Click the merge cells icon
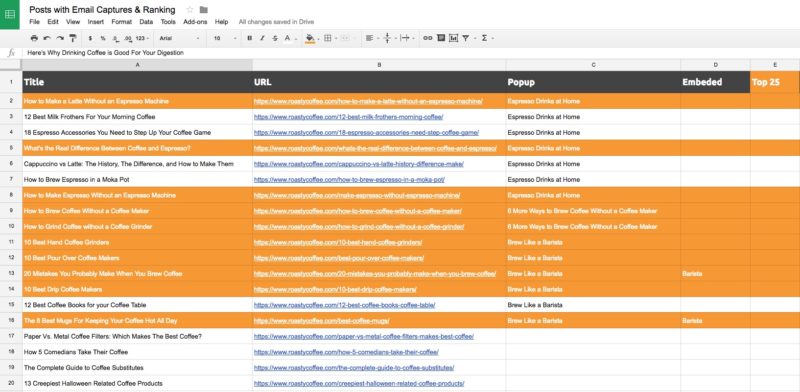Viewport: 800px width, 392px height. pos(345,38)
